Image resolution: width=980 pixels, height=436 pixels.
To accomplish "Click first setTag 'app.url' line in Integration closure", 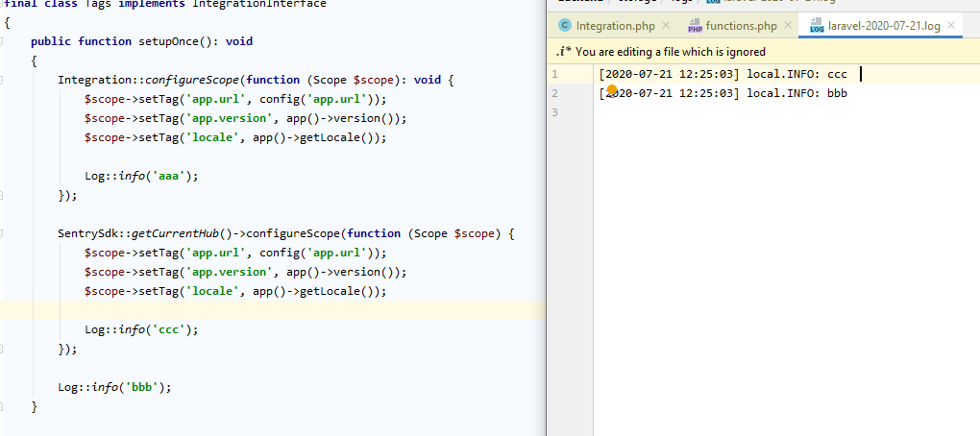I will (235, 99).
